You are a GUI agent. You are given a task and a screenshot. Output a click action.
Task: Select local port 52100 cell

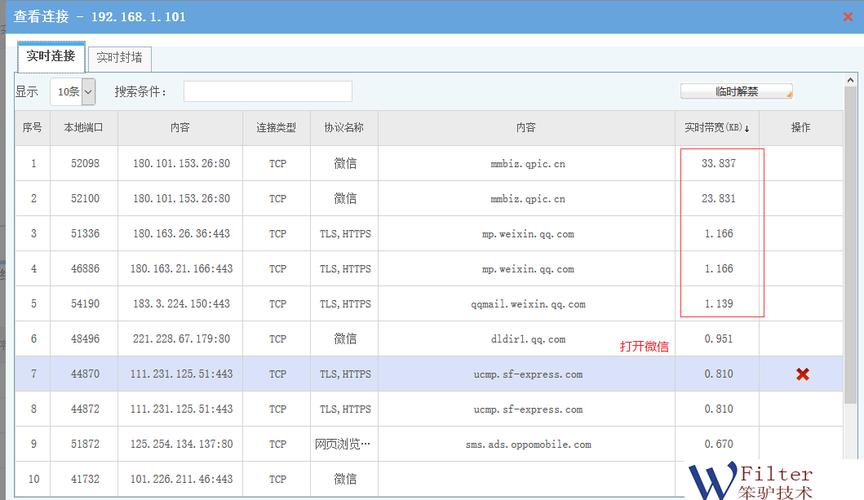pyautogui.click(x=85, y=198)
